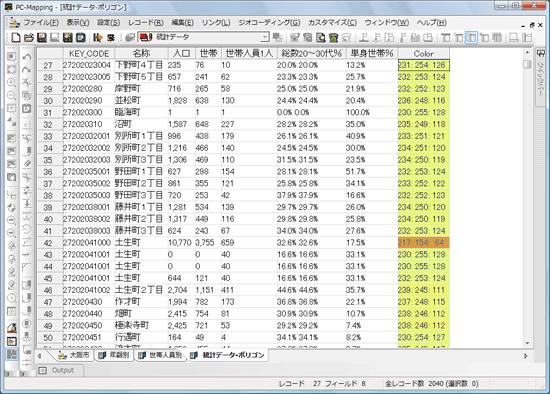The width and height of the screenshot is (550, 394).
Task: Click the pin icon on the quick bar
Action: [x=541, y=54]
